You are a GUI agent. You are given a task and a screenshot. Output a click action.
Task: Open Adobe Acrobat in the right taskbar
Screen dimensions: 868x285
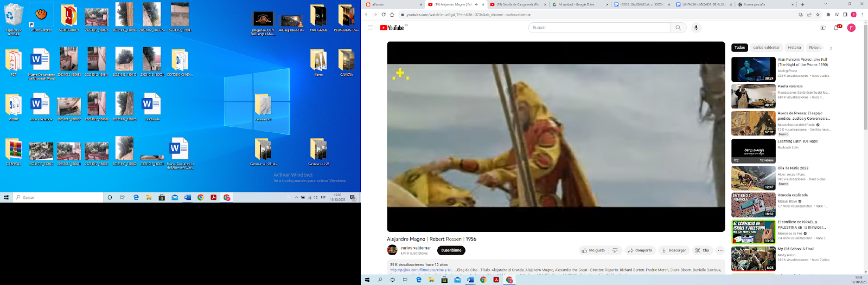coord(496,280)
